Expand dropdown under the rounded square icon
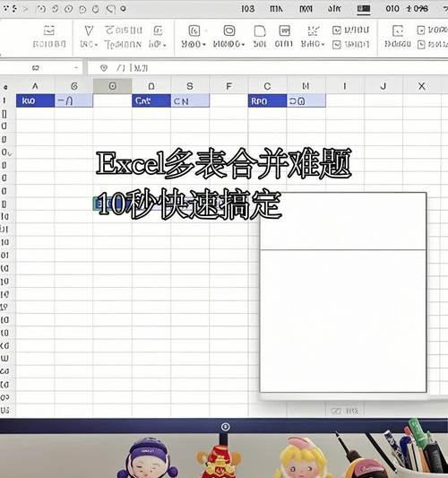The image size is (448, 478). pos(243,45)
